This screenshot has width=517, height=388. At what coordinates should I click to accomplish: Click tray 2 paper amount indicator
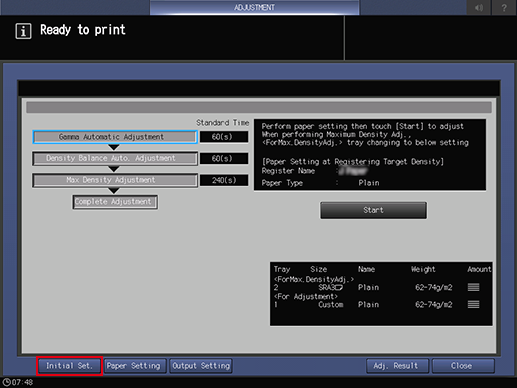(x=473, y=287)
